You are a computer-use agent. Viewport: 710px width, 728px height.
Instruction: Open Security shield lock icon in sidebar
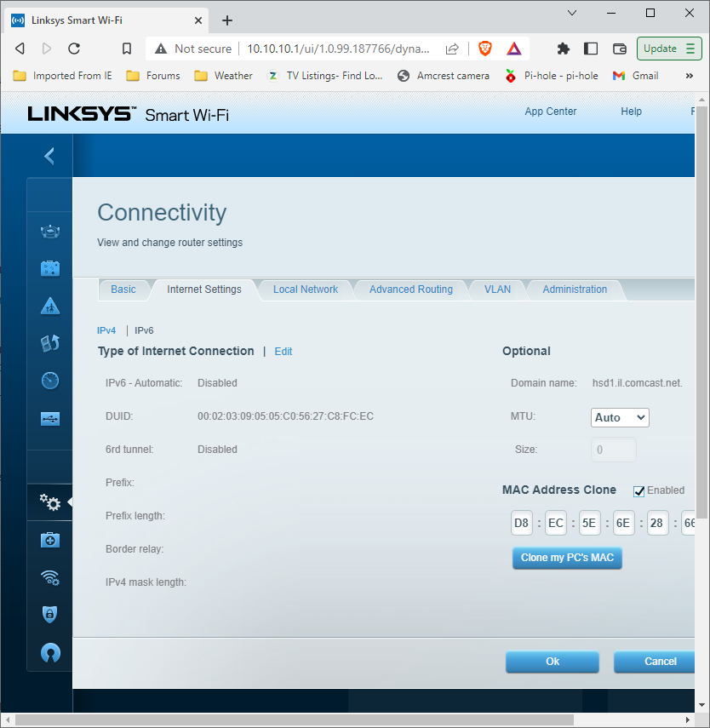click(x=50, y=614)
